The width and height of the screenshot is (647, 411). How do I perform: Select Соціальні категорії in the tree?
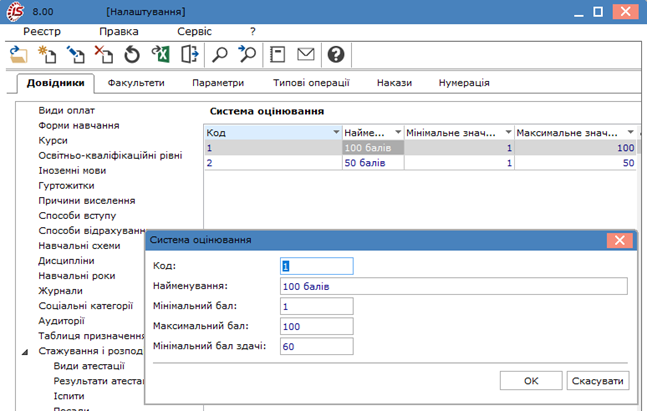click(x=85, y=306)
